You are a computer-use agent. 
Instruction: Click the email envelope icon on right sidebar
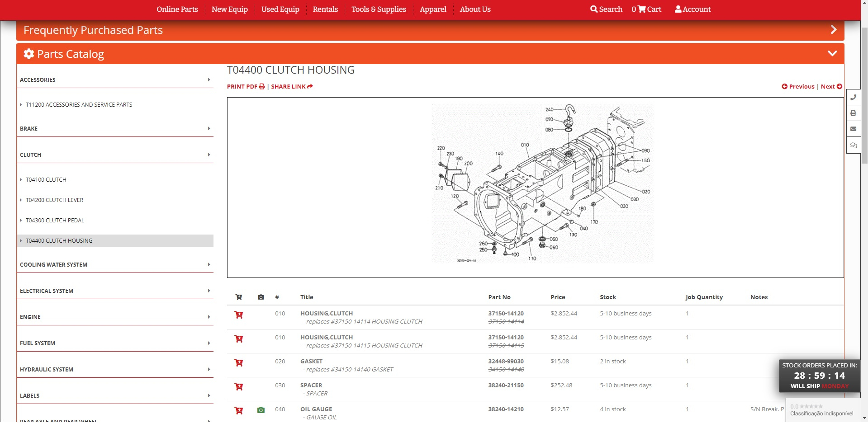click(x=853, y=129)
